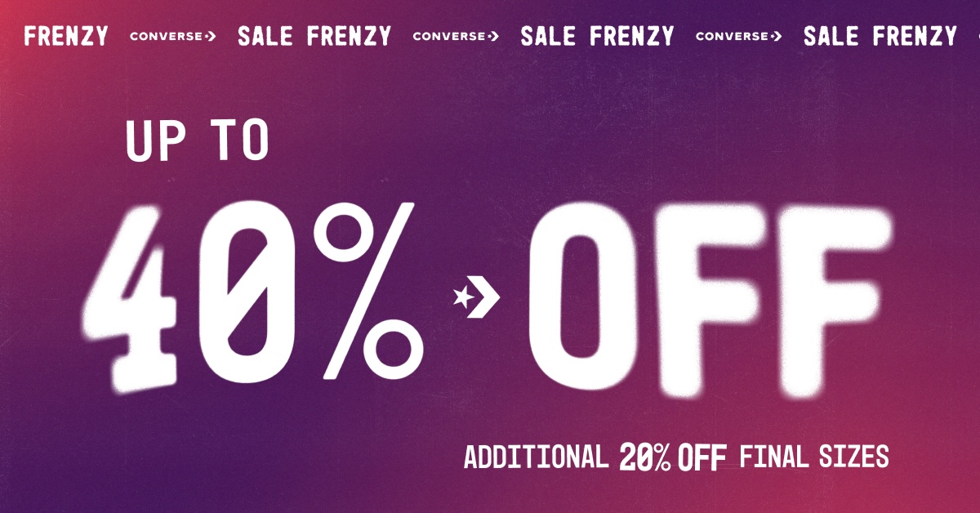Click the leftmost SALE FRENZY marquee text
The image size is (980, 513).
pos(314,36)
